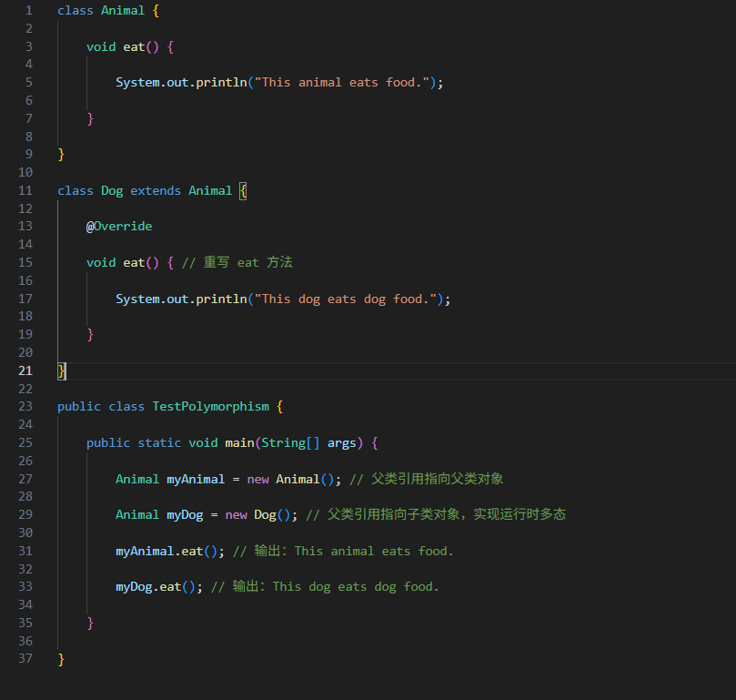736x700 pixels.
Task: Select the TestPolymorphism class name
Action: tap(210, 406)
